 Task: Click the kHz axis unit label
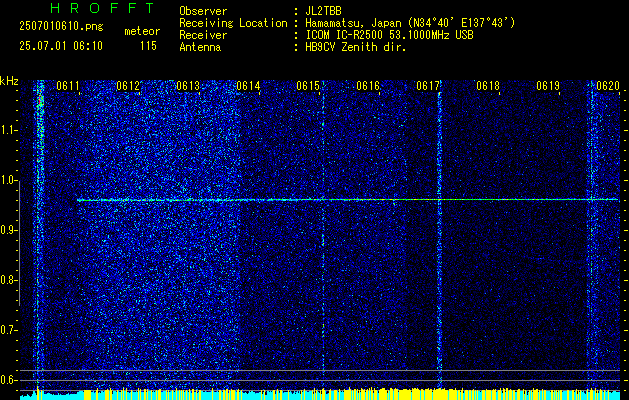(x=9, y=81)
